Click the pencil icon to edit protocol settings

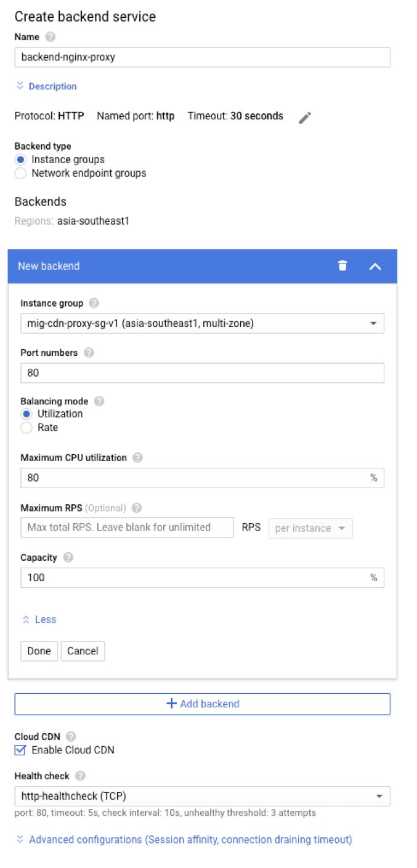(x=305, y=118)
